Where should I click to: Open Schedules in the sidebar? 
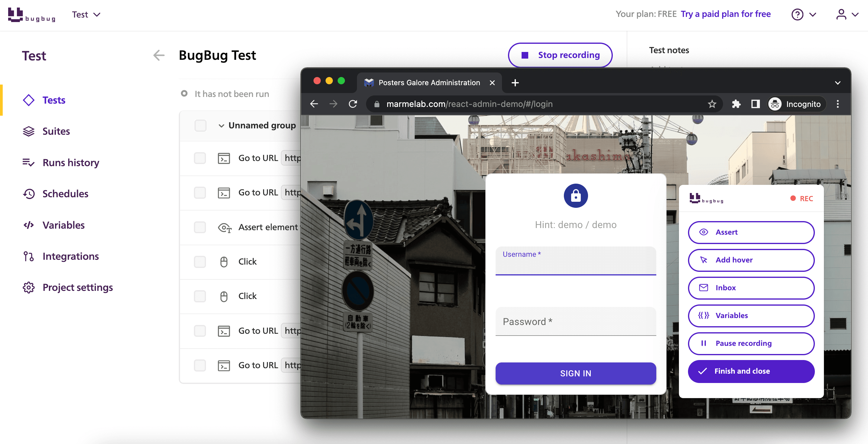[x=65, y=194]
